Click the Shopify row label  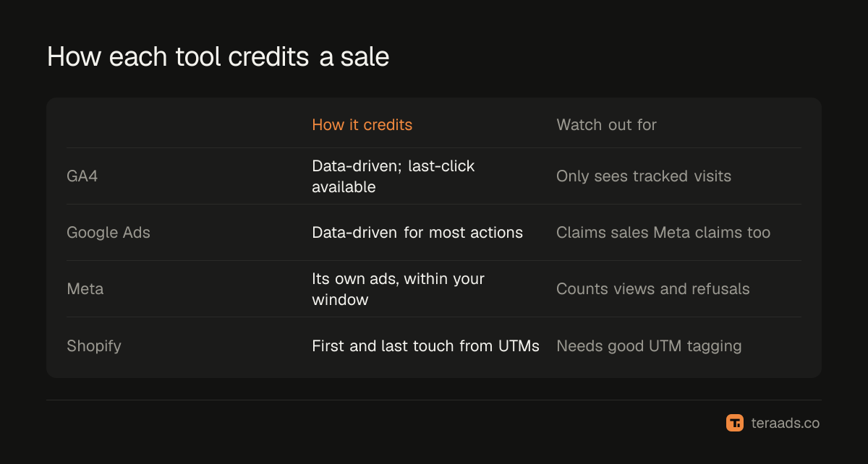(94, 345)
